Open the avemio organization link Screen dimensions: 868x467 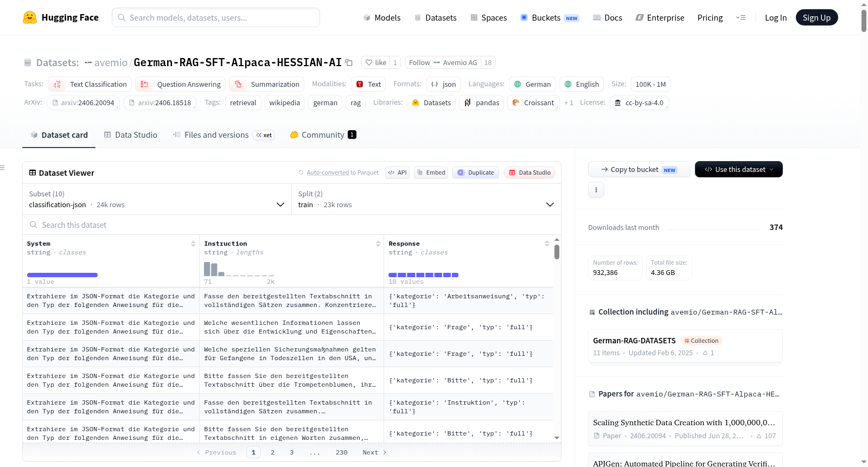[111, 62]
